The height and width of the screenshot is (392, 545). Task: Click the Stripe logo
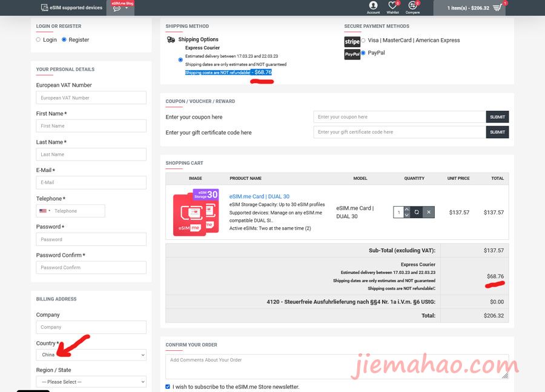tap(352, 42)
